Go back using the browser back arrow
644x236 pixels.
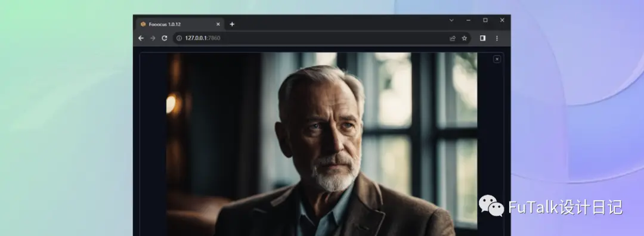141,38
